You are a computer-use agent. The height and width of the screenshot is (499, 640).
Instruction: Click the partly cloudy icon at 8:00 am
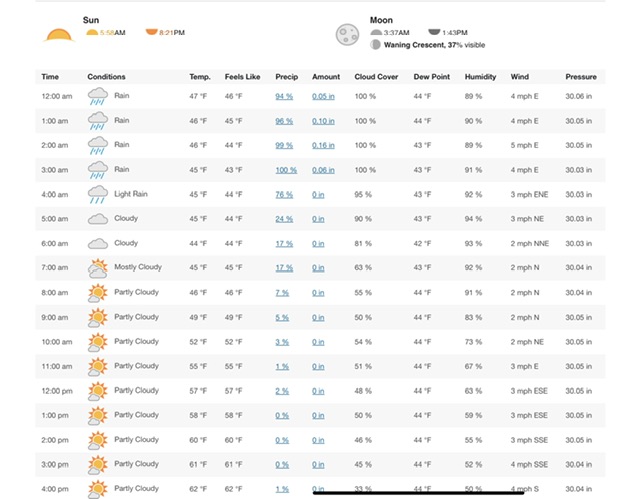tap(98, 293)
